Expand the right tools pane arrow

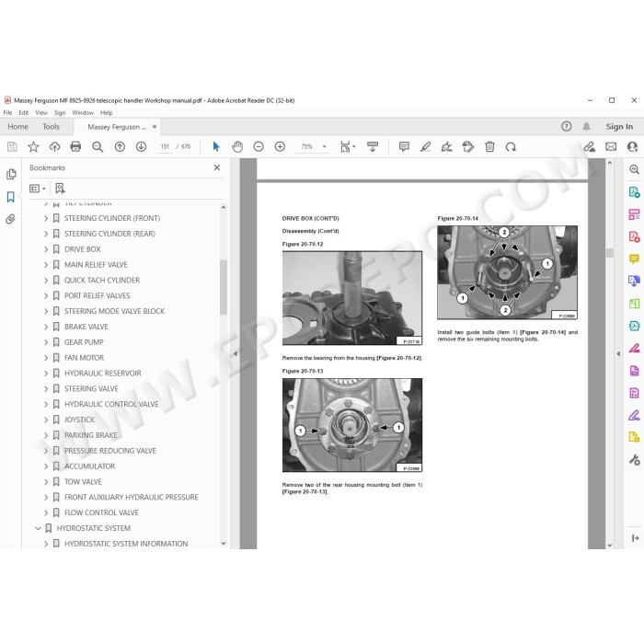(x=618, y=353)
